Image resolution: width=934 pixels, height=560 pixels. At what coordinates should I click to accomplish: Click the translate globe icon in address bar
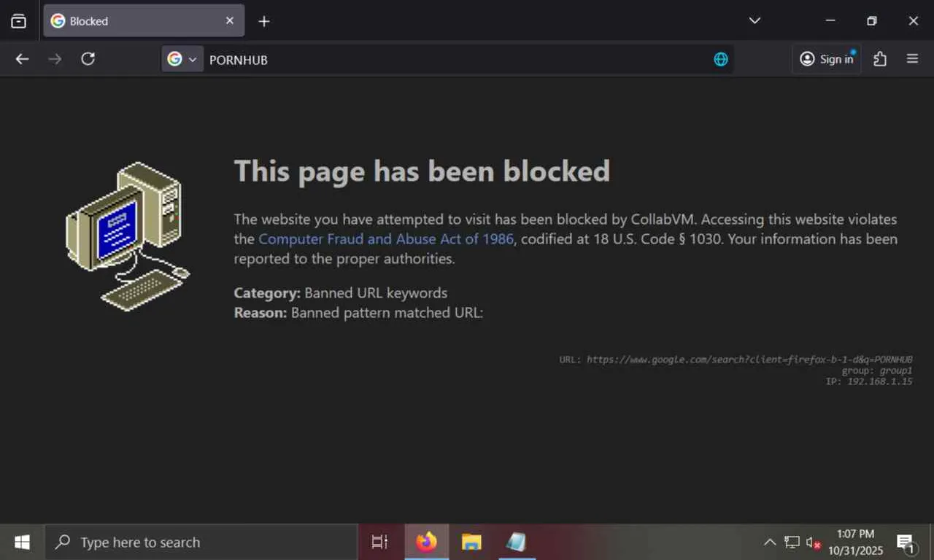pos(721,60)
